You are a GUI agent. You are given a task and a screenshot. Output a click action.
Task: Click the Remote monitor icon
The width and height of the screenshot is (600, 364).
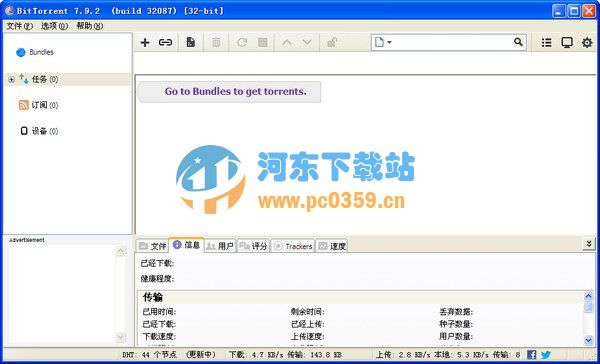coord(567,42)
